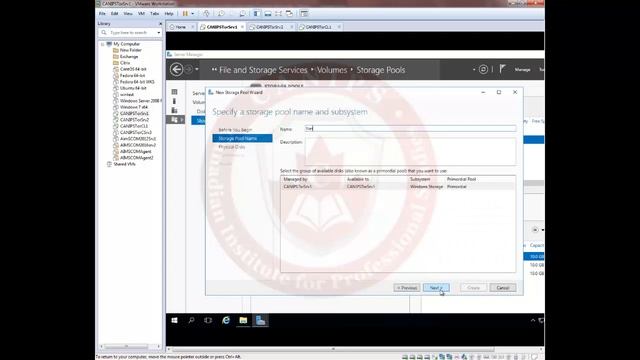Viewport: 640px width, 360px height.
Task: Click the Previous button in wizard
Action: tap(407, 288)
